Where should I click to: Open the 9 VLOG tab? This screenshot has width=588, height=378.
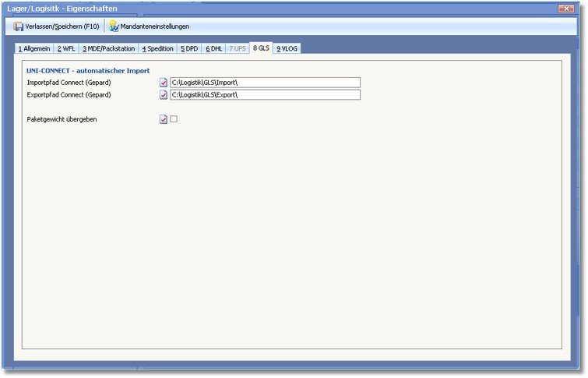pos(287,48)
